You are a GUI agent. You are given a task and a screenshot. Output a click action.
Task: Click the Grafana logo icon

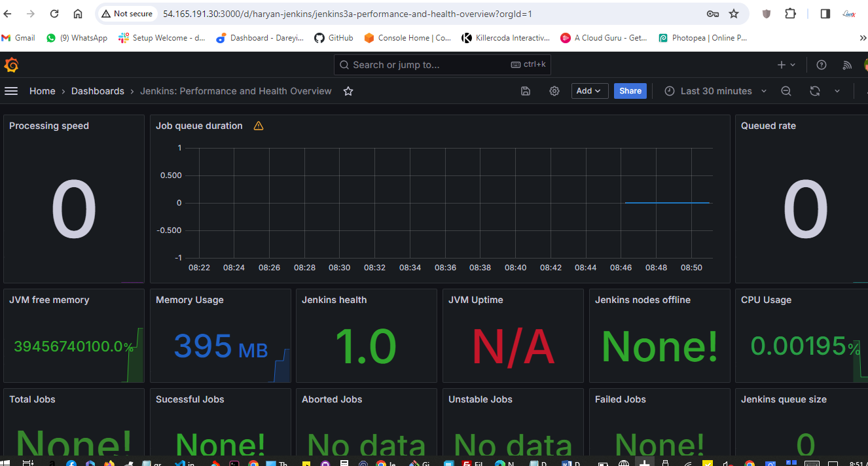point(11,65)
